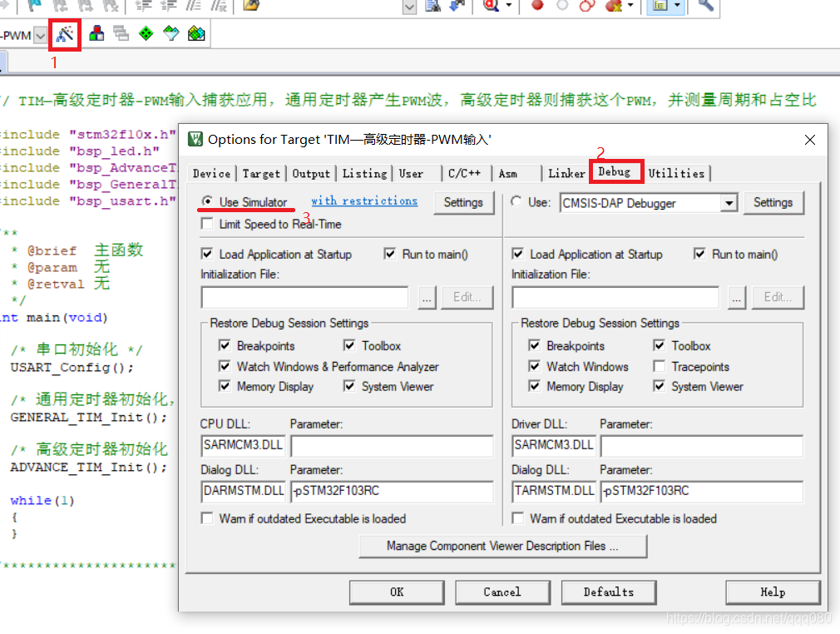
Task: Confirm the dialog with OK
Action: point(397,592)
